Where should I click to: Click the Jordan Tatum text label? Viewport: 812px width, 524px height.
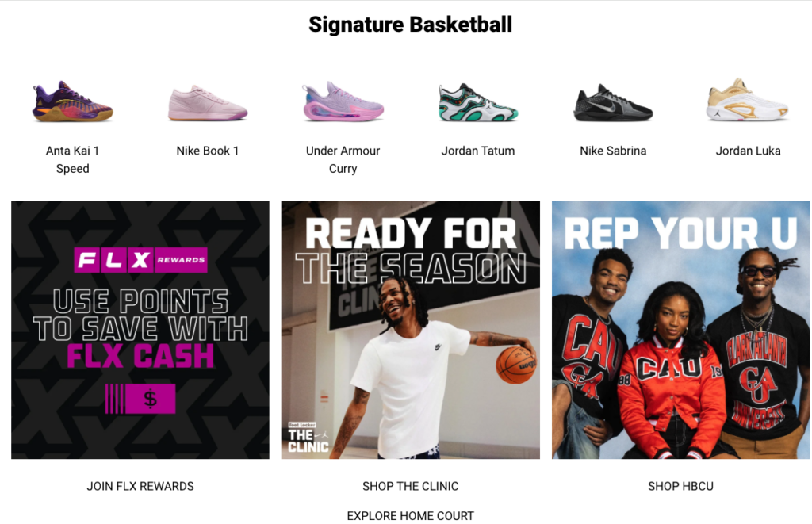point(478,151)
